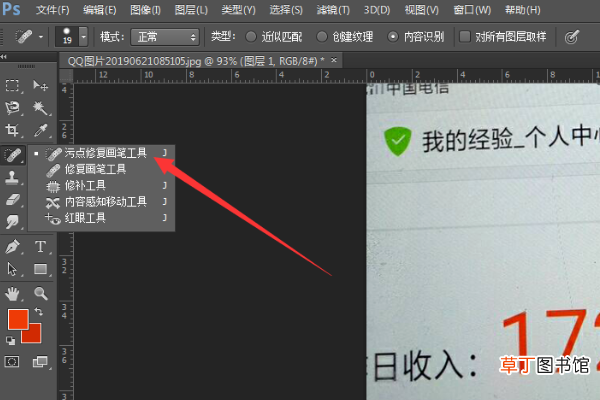Open the 视图(V) menu
Viewport: 600px width, 400px height.
(422, 10)
